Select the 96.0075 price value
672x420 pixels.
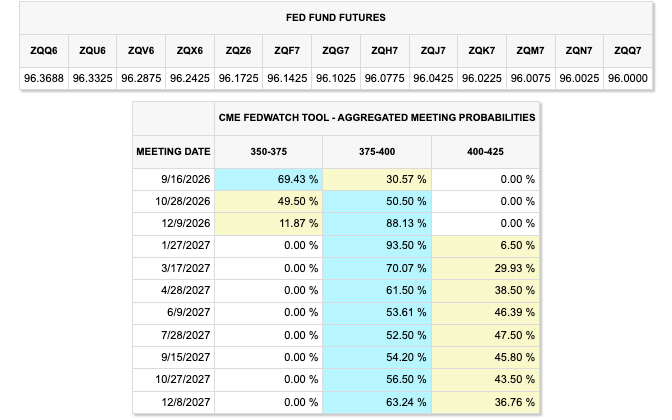531,78
